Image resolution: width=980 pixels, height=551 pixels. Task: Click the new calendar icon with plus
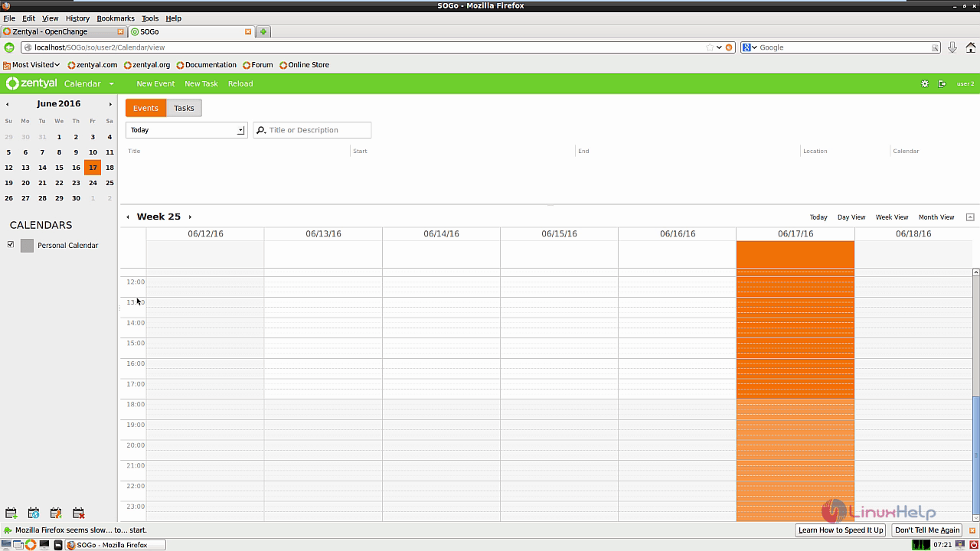pyautogui.click(x=11, y=514)
